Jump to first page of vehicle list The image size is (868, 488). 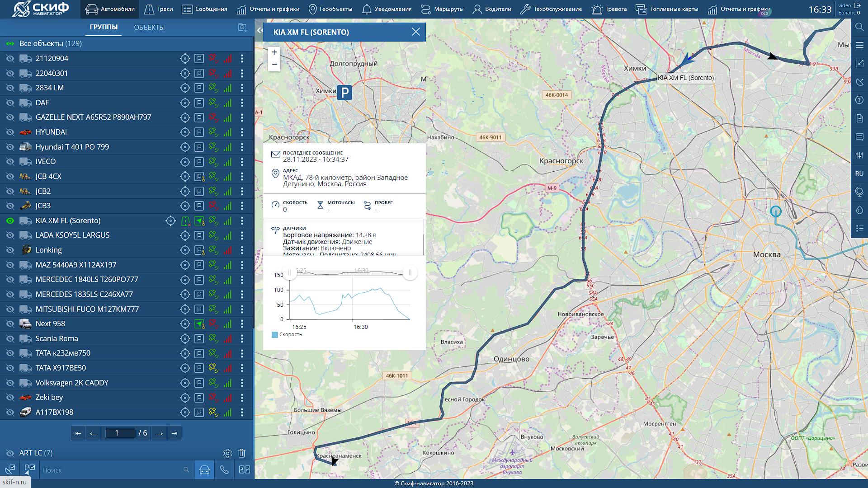(x=78, y=433)
